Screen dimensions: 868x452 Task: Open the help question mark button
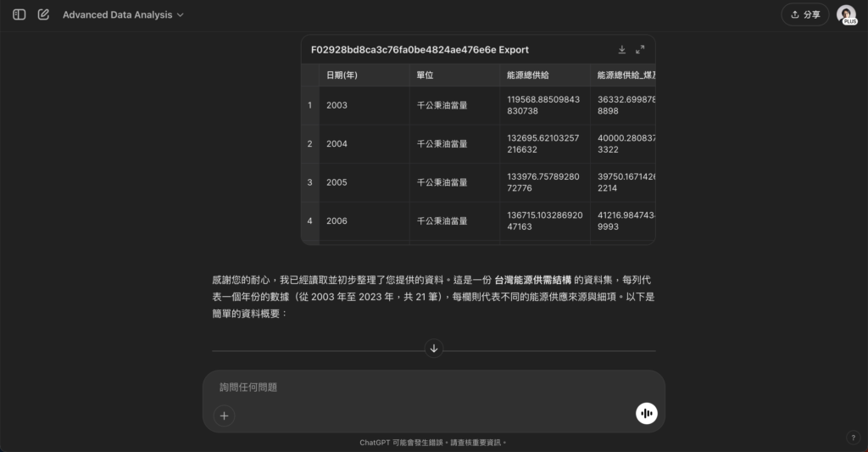[853, 438]
